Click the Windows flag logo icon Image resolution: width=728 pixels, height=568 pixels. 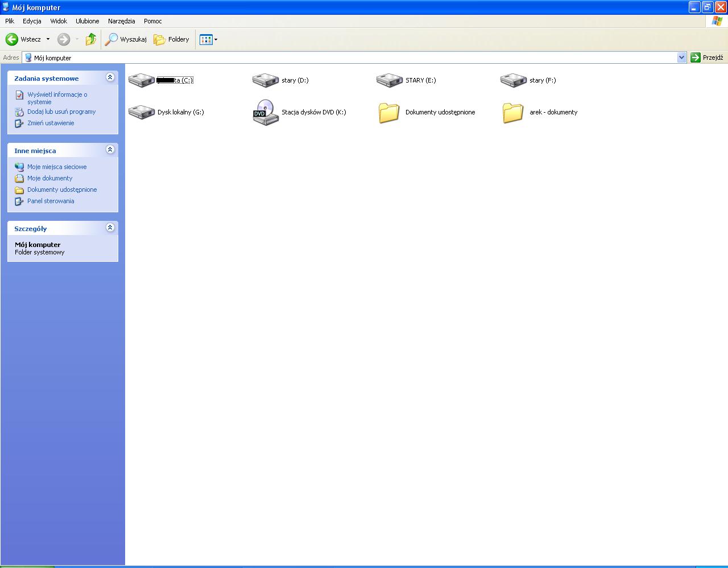tap(717, 21)
